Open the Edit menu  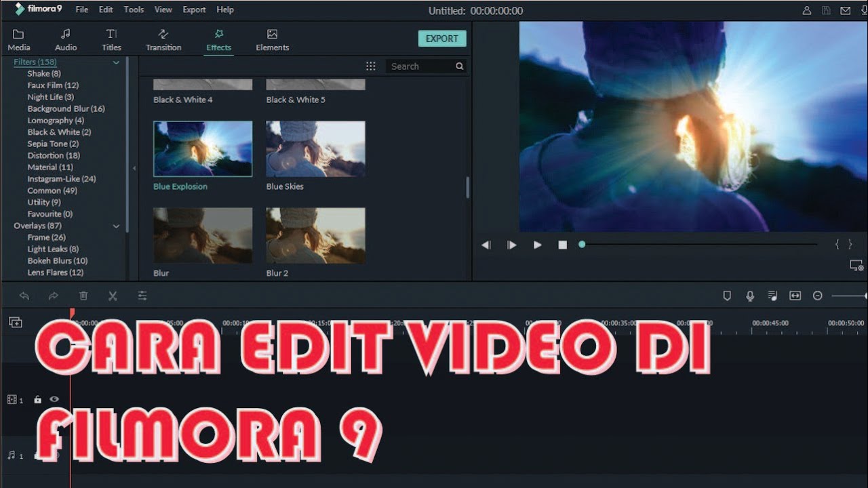point(106,9)
